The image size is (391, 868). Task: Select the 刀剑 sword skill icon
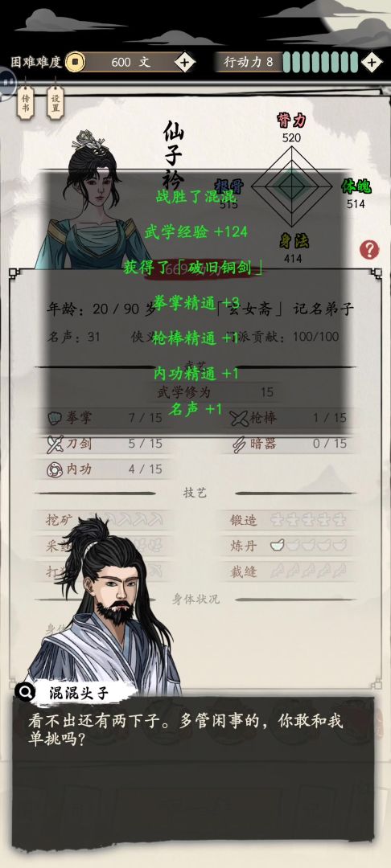(x=56, y=444)
